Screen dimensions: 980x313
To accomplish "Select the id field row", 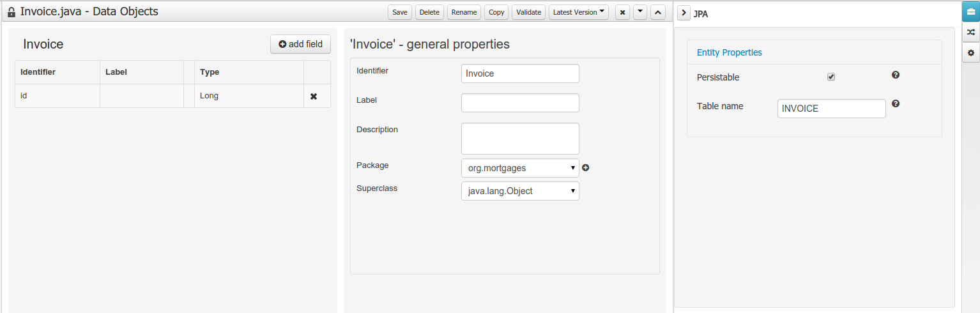I will pos(57,96).
